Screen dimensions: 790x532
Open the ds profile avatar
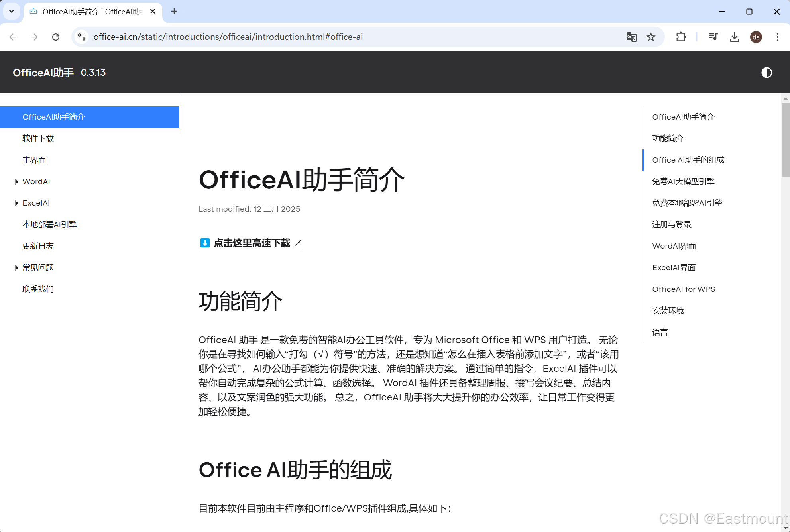756,37
